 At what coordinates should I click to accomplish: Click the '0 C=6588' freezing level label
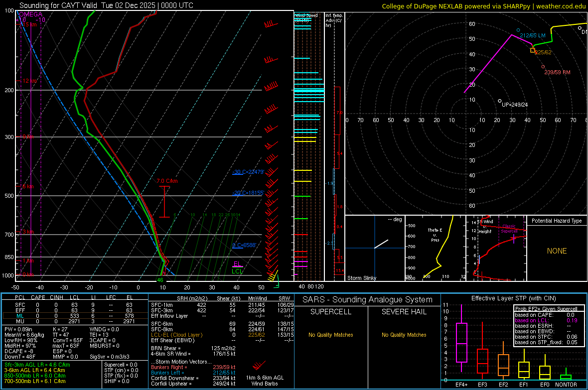(244, 245)
